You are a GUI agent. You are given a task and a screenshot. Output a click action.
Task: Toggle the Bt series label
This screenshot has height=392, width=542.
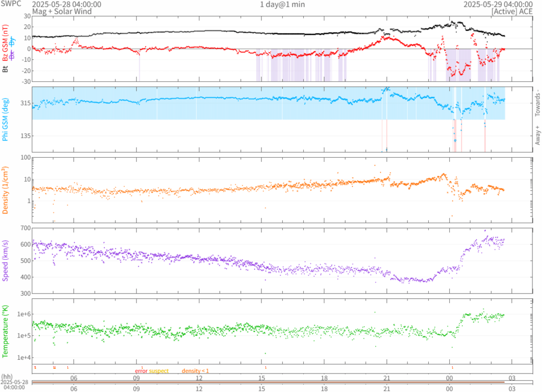pos(5,69)
